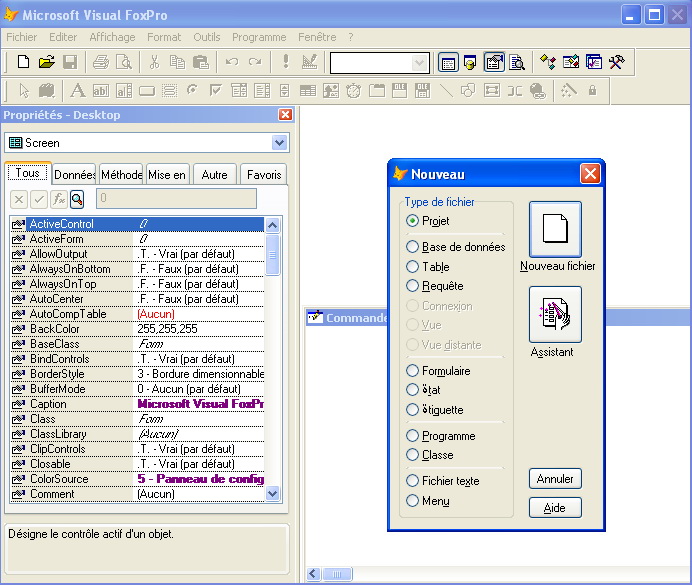Screen dimensions: 692x585
Task: Click the Assistant wizard icon button
Action: click(x=555, y=314)
